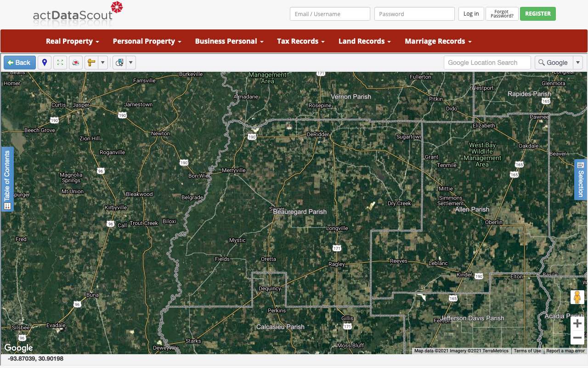
Task: Click the Moss Bluff map label
Action: point(351,345)
